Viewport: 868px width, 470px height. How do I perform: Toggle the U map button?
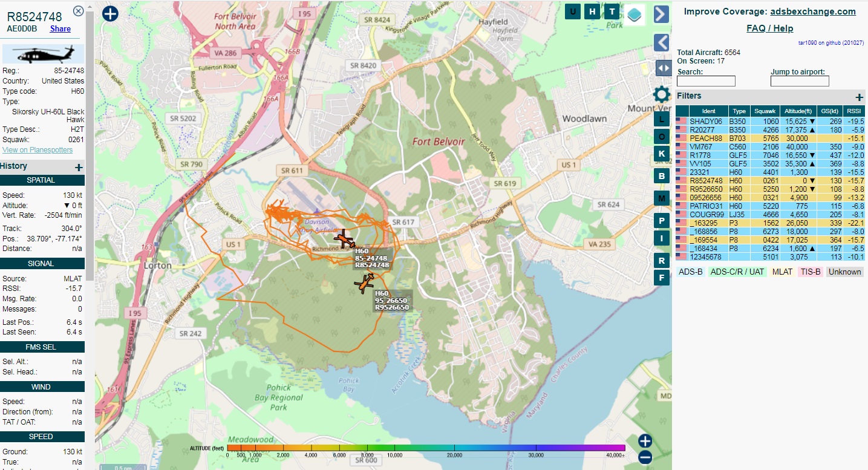(573, 11)
